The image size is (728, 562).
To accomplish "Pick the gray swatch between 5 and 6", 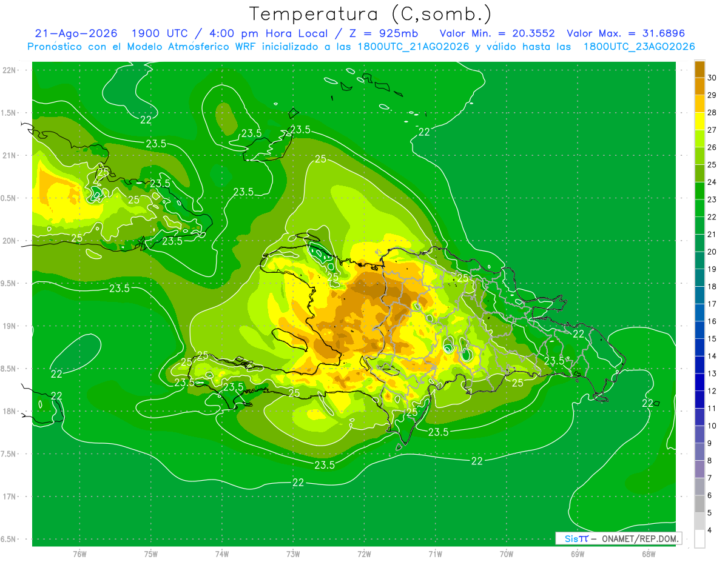I will click(699, 504).
